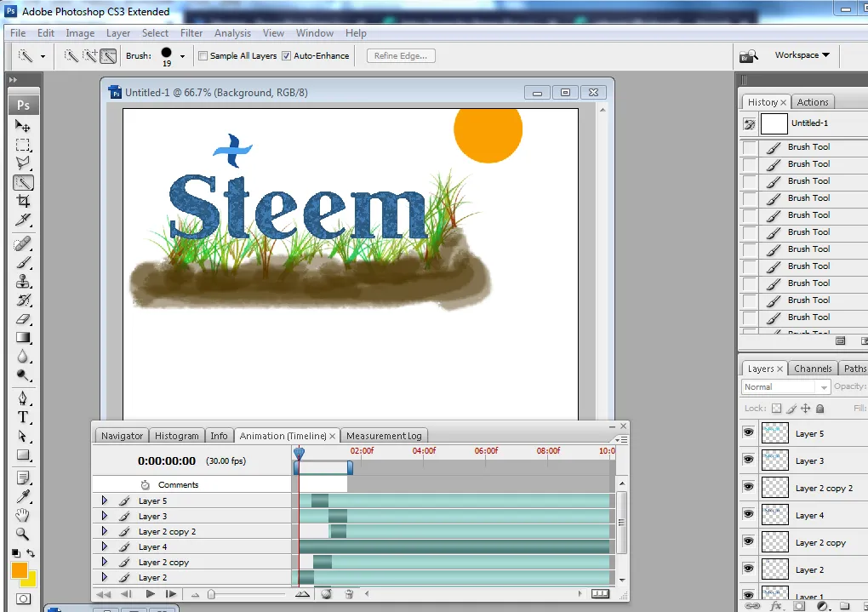The height and width of the screenshot is (612, 868).
Task: Select the Eraser tool
Action: pos(23,319)
